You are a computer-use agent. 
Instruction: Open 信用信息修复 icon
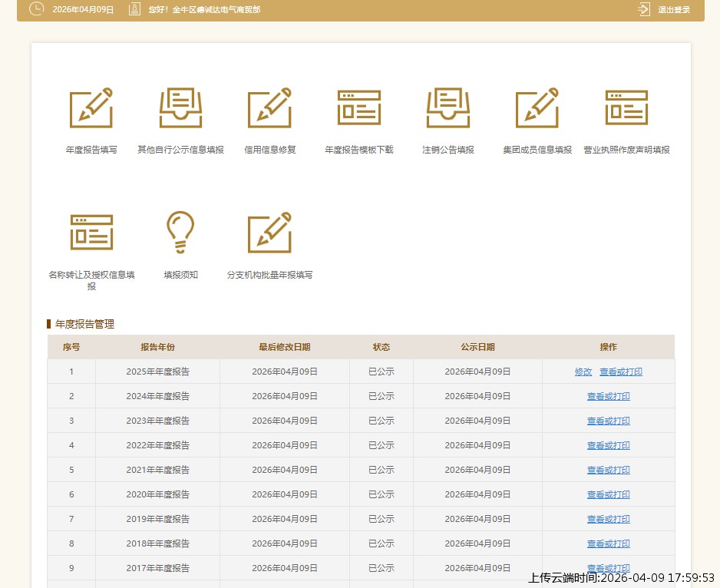[x=269, y=107]
